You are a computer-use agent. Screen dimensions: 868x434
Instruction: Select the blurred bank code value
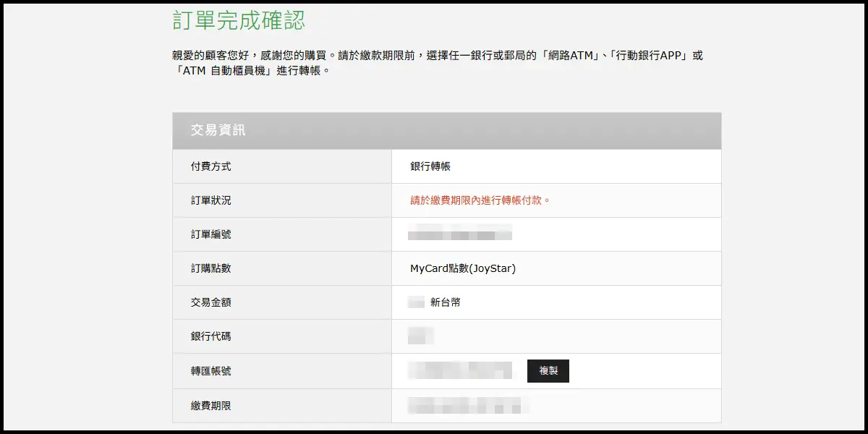point(420,336)
